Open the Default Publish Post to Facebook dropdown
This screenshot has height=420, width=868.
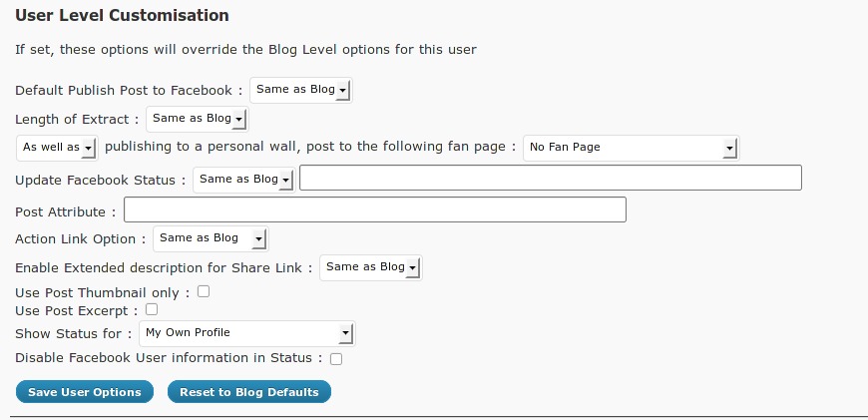click(x=301, y=90)
